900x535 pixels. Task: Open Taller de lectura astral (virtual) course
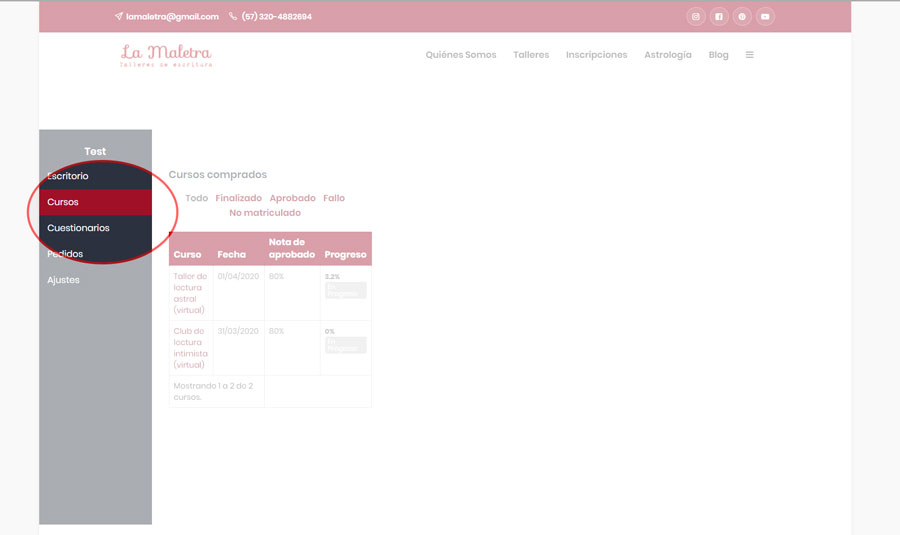coord(190,293)
